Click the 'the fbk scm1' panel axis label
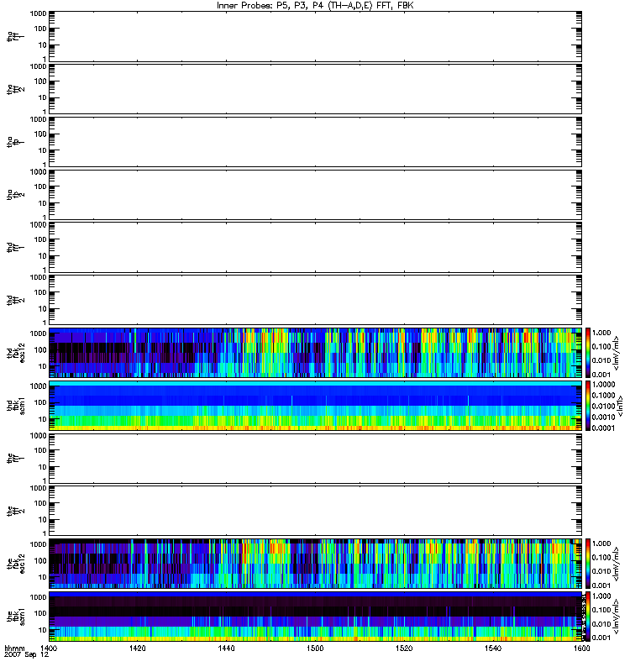The height and width of the screenshot is (672, 630). [x=16, y=617]
